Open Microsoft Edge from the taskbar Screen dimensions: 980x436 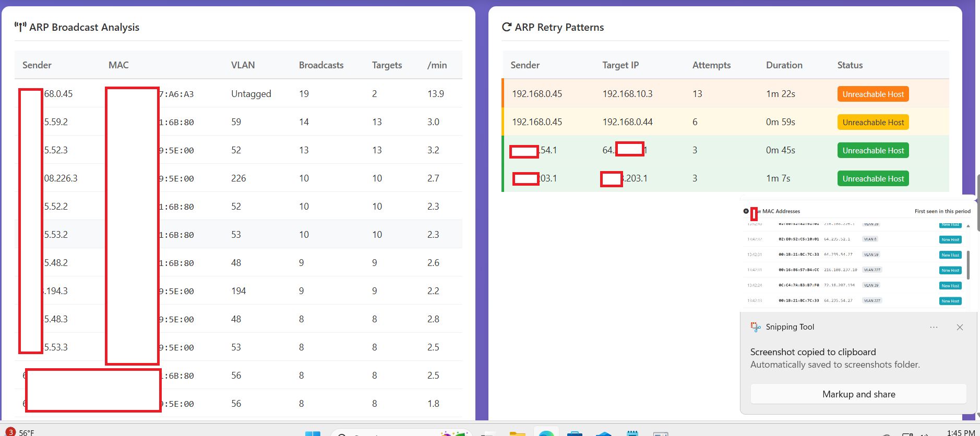coord(546,433)
